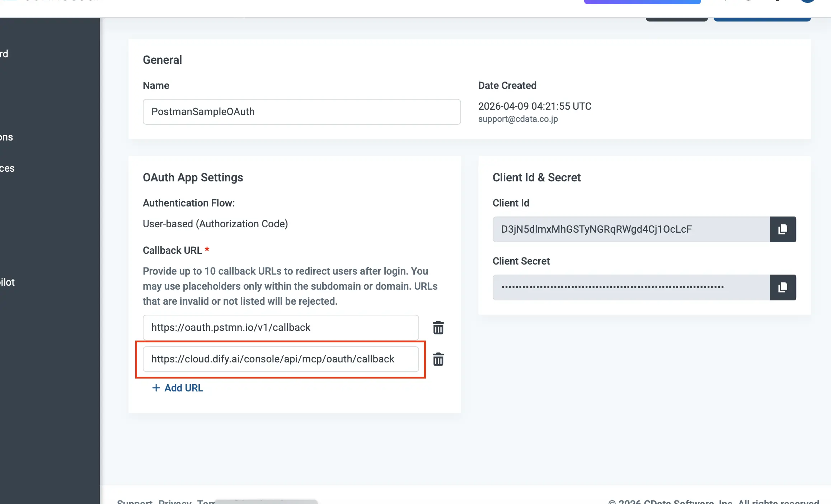831x504 pixels.
Task: Open sidebar item ending in 'rd'
Action: 4,54
